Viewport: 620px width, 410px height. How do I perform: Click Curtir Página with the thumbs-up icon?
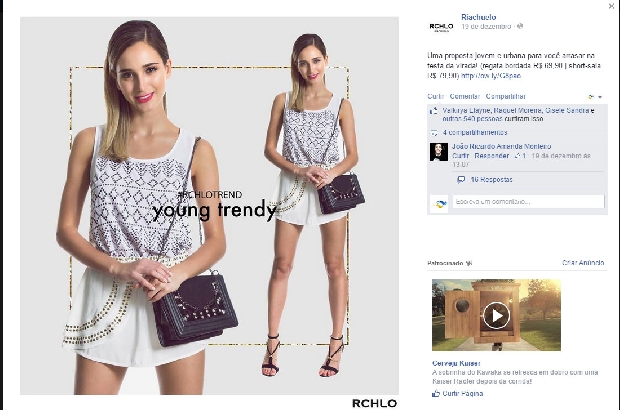point(457,393)
